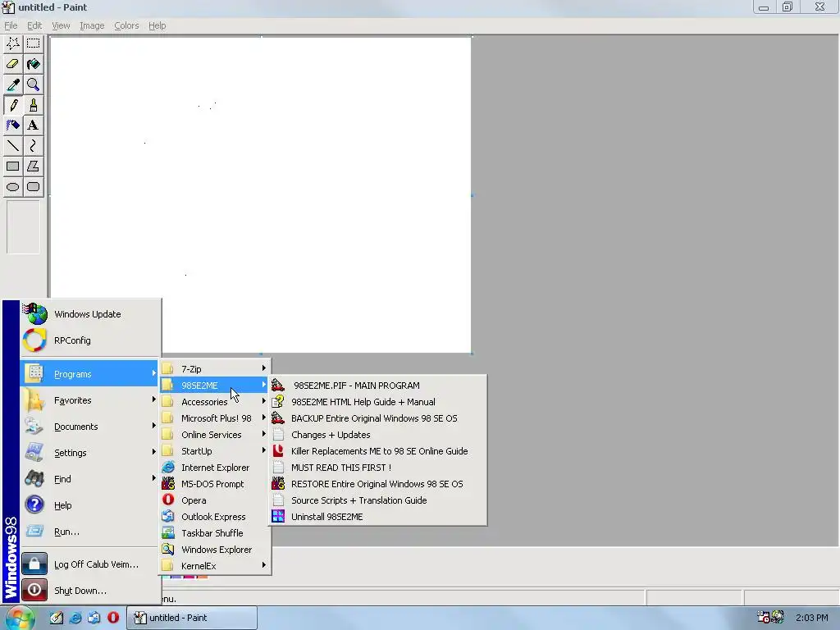Open Help from the Start menu
The width and height of the screenshot is (840, 630).
[90, 505]
